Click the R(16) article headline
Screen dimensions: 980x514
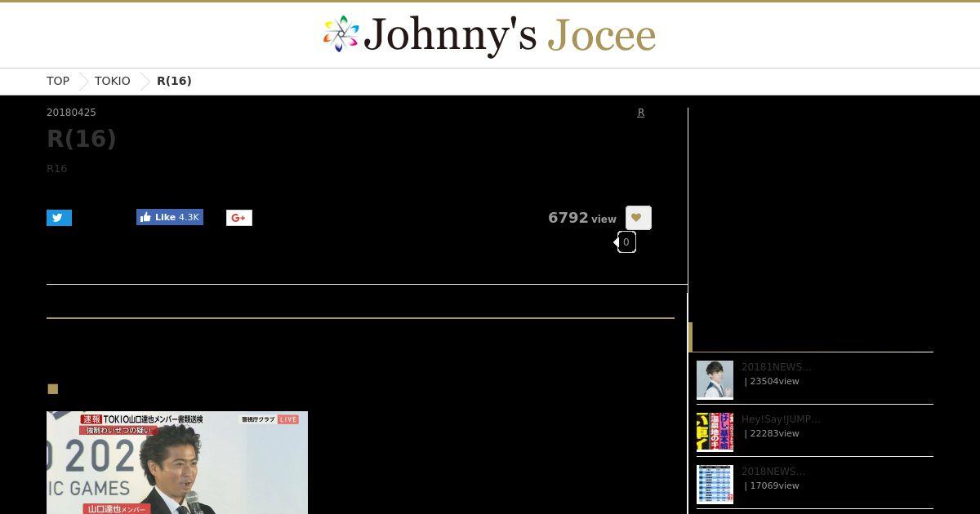coord(82,139)
